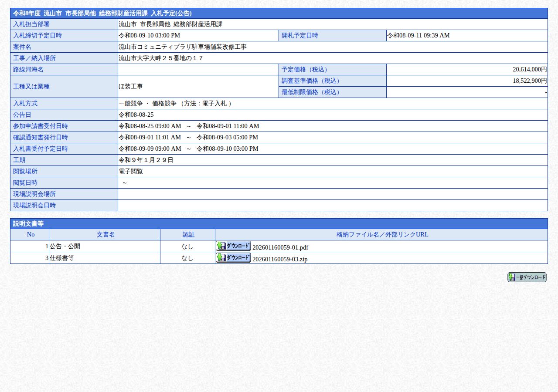Viewport: 558px width, 392px height.
Task: Select opening date 令和08-09-11 09:39 AM
Action: [418, 36]
